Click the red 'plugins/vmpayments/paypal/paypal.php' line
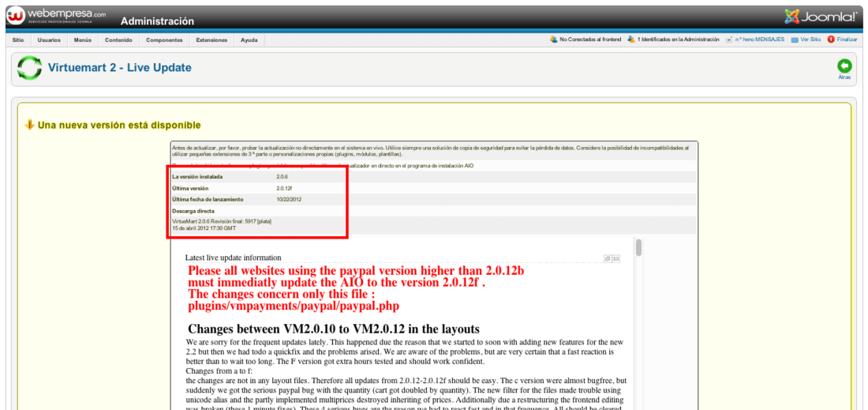The height and width of the screenshot is (410, 868). [294, 306]
